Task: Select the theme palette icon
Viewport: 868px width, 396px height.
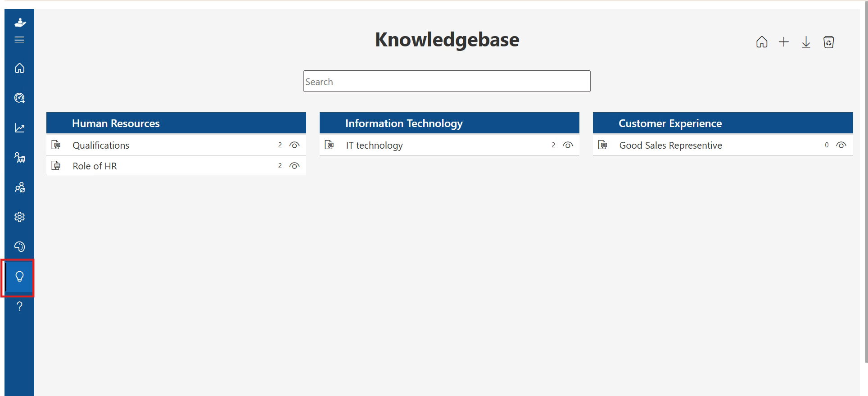Action: (19, 246)
